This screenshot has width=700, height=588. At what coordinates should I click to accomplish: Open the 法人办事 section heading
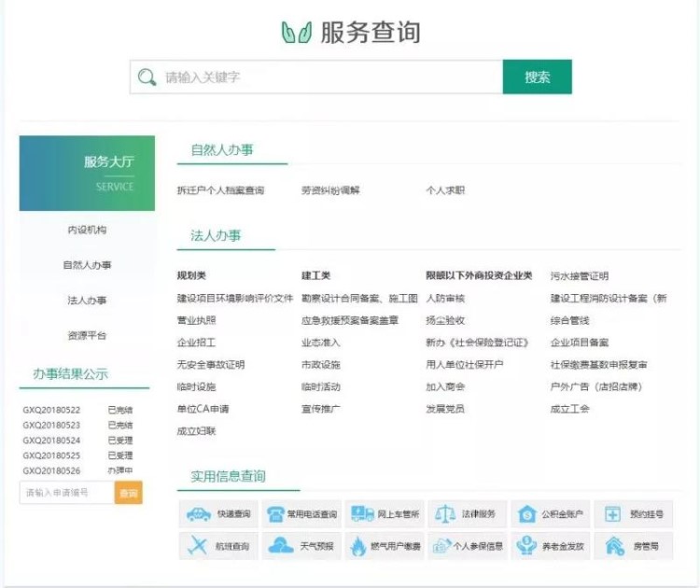click(216, 236)
